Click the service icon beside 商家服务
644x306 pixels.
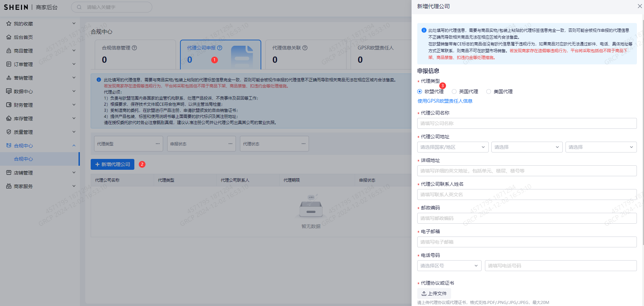pos(9,186)
